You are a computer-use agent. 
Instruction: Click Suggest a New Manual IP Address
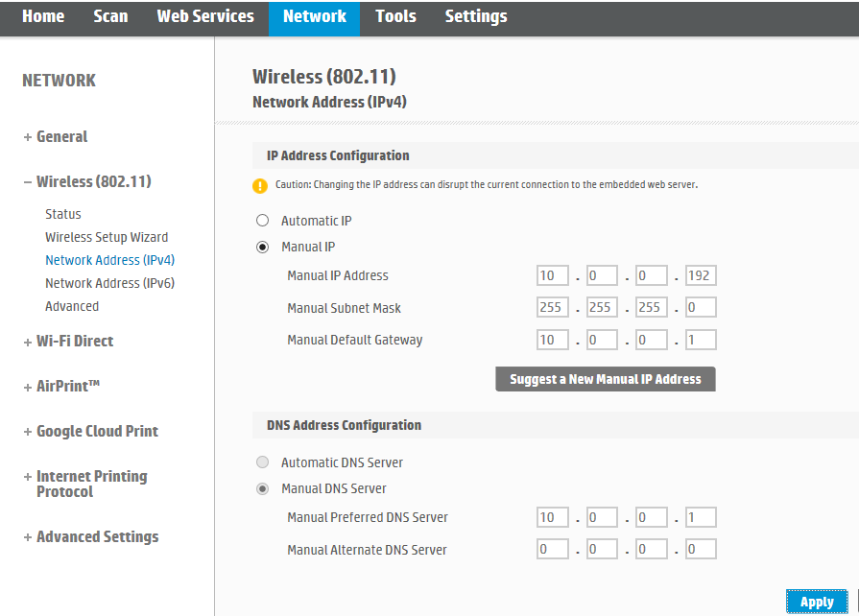[x=605, y=379]
